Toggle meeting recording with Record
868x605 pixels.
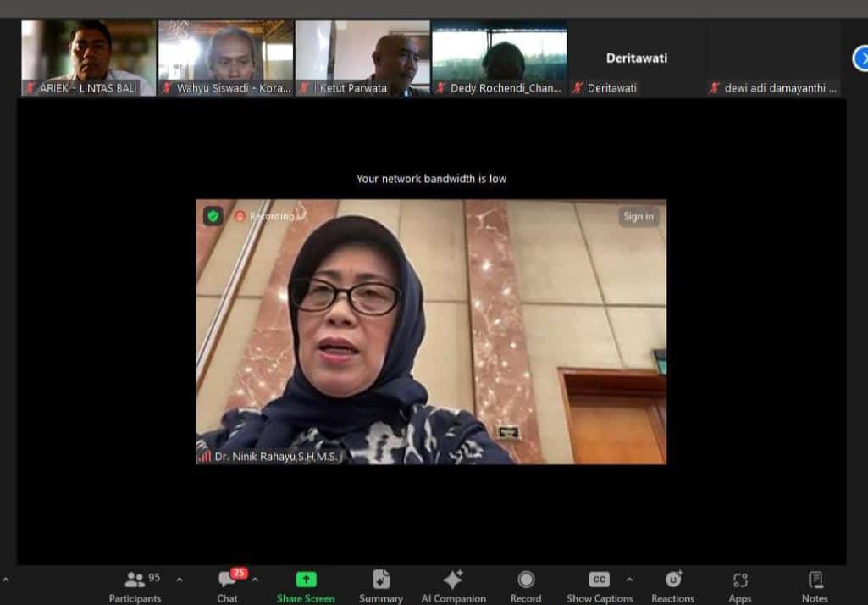click(526, 586)
